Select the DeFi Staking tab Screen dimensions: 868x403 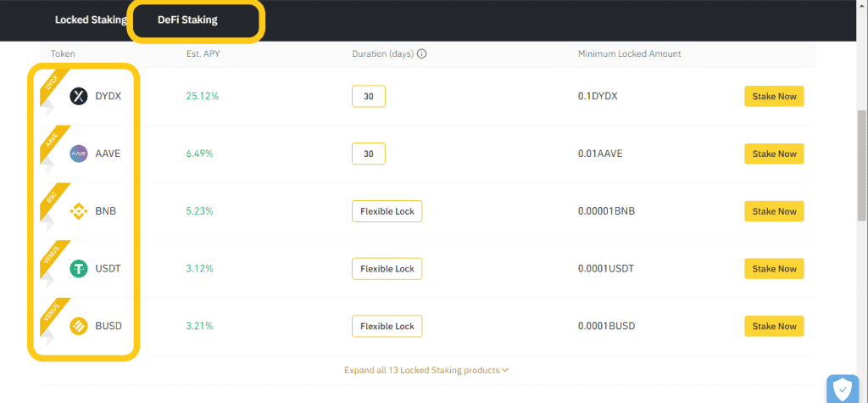187,20
